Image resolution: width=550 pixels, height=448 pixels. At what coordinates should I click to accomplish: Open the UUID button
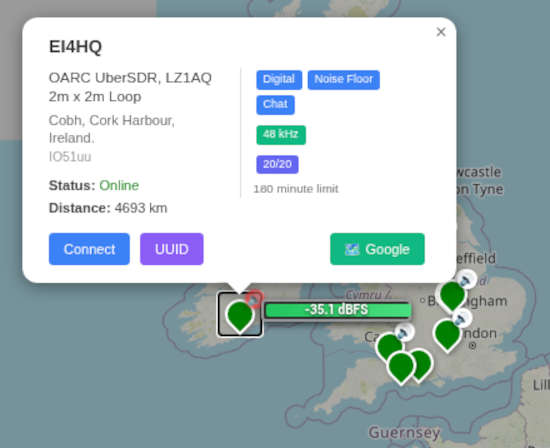point(172,249)
